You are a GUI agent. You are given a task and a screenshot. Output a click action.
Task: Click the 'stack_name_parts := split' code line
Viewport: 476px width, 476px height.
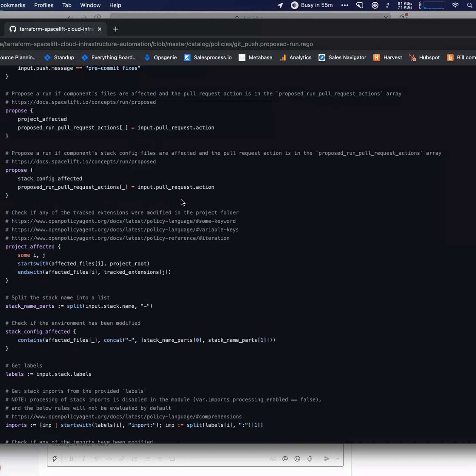pos(79,306)
